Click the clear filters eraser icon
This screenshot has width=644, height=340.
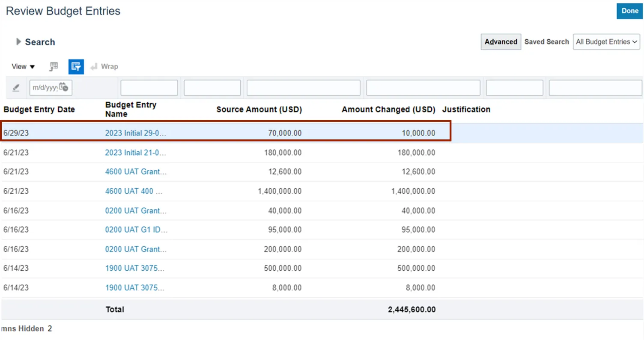click(16, 88)
